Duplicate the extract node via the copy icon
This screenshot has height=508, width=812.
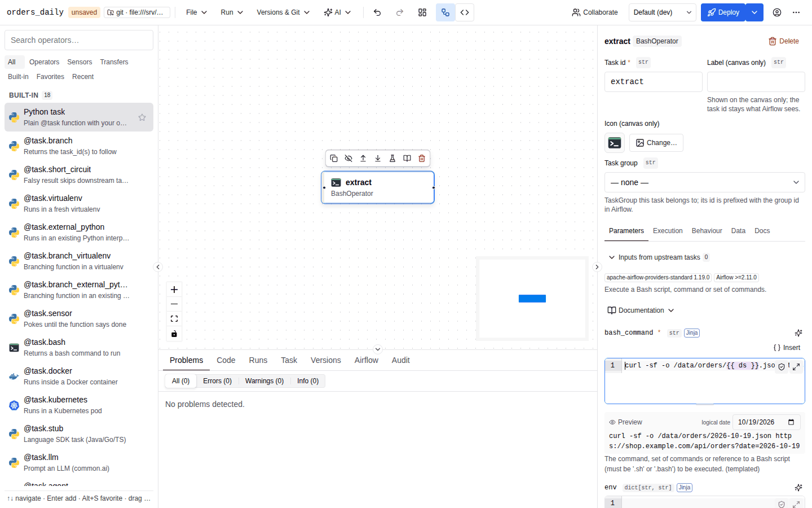tap(334, 159)
